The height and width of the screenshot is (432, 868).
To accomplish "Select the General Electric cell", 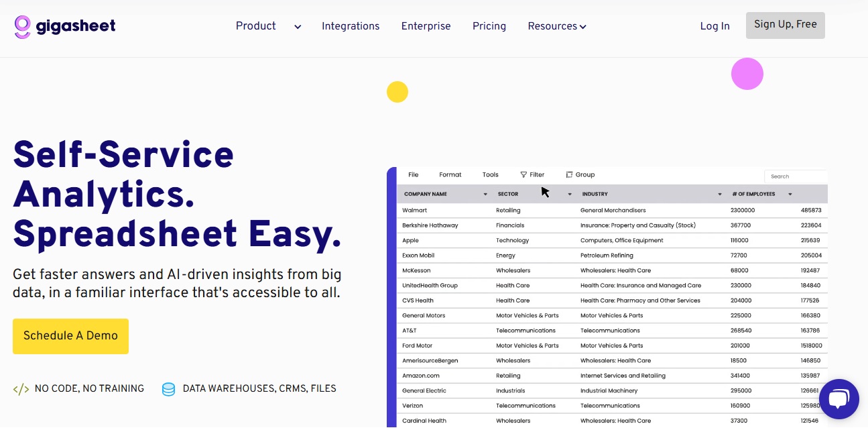I will [x=424, y=390].
